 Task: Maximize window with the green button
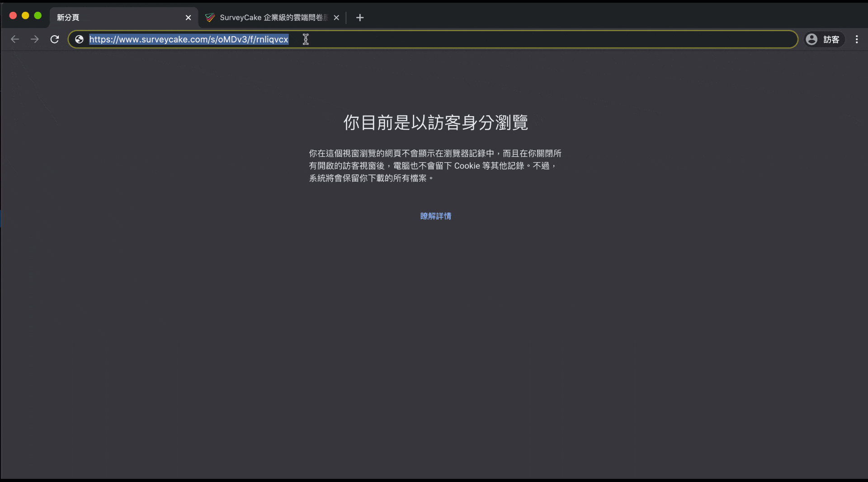click(x=38, y=16)
